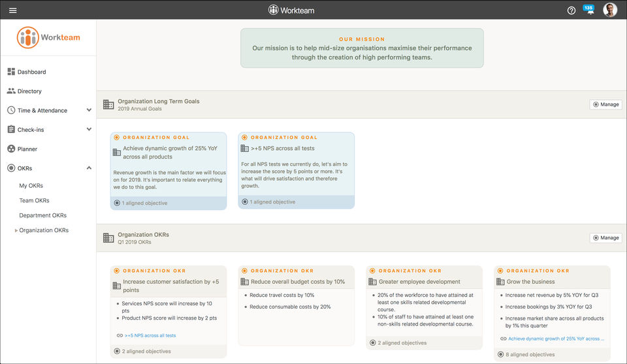
Task: Click the Our Mission statement box
Action: [x=362, y=48]
